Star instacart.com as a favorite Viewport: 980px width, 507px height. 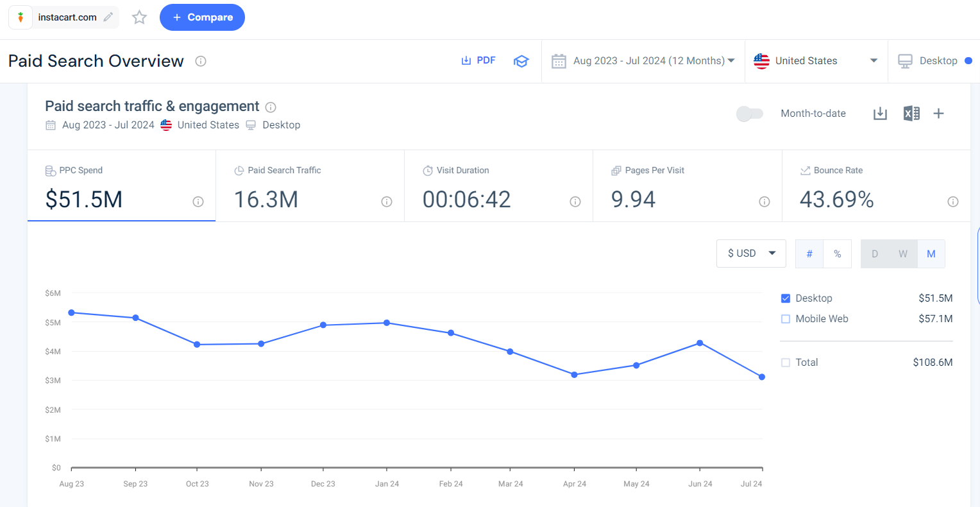(x=139, y=17)
